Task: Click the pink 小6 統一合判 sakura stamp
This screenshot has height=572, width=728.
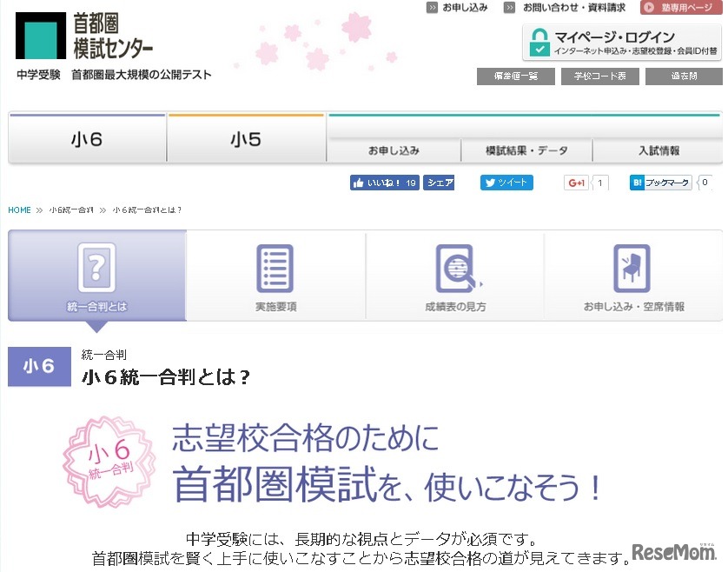Action: [109, 461]
